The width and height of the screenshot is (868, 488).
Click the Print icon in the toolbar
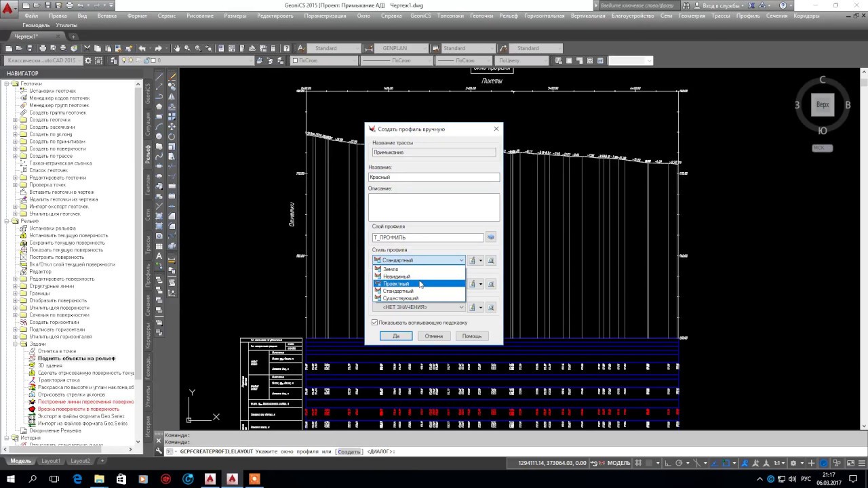coord(43,48)
